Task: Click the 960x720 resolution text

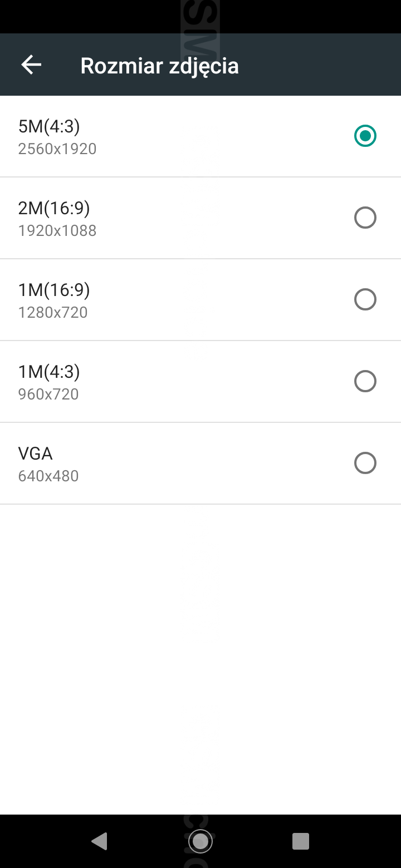Action: (48, 394)
